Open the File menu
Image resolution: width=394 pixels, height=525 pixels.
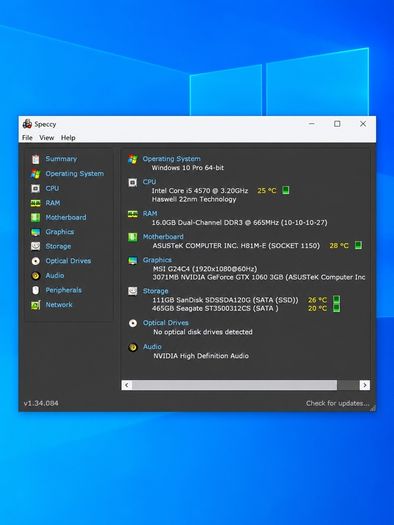[27, 138]
